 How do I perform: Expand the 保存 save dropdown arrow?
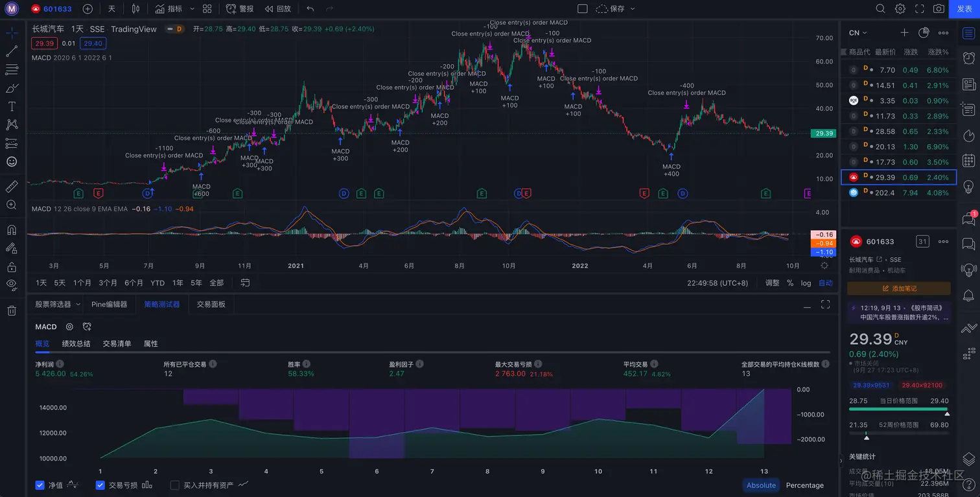click(x=633, y=9)
